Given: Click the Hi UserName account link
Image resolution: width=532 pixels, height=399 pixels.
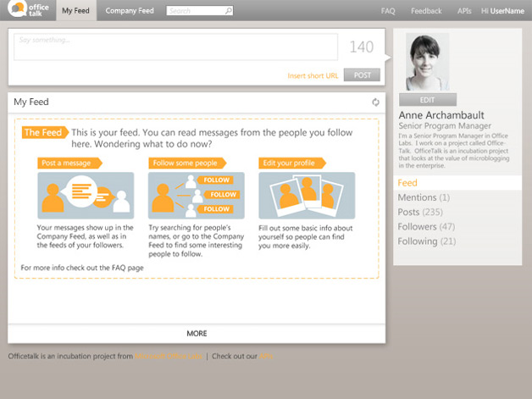Looking at the screenshot, I should pyautogui.click(x=502, y=11).
